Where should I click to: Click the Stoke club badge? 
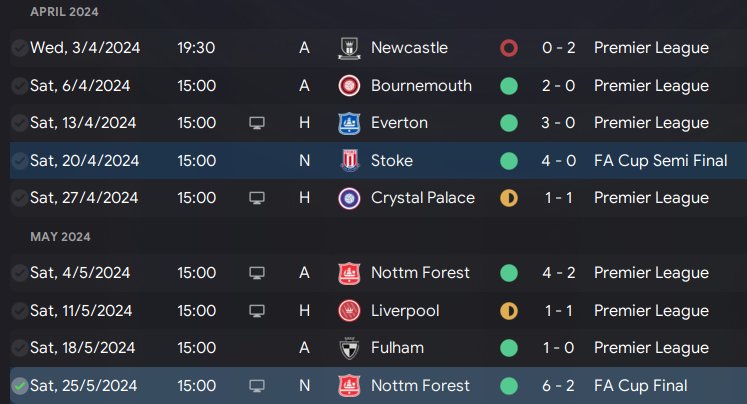pyautogui.click(x=349, y=161)
